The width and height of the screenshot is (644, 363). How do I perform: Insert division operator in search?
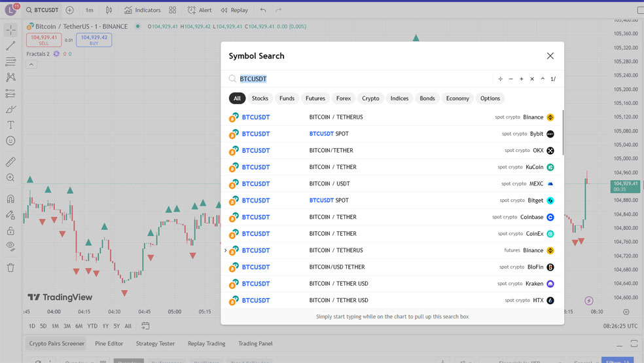coord(500,79)
